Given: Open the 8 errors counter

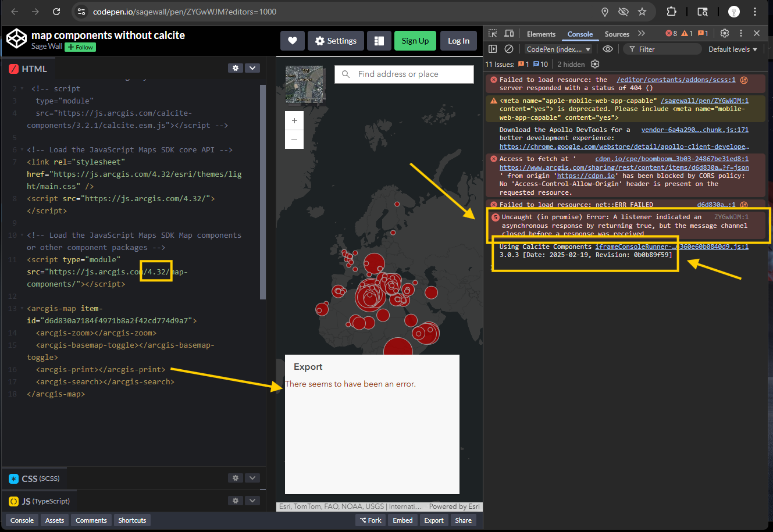Looking at the screenshot, I should pos(671,34).
